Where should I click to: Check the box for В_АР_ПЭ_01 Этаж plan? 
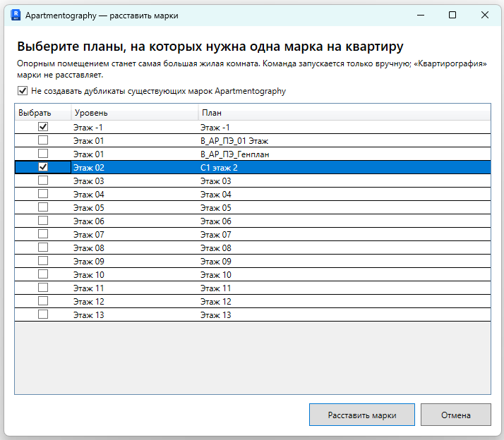(x=43, y=140)
